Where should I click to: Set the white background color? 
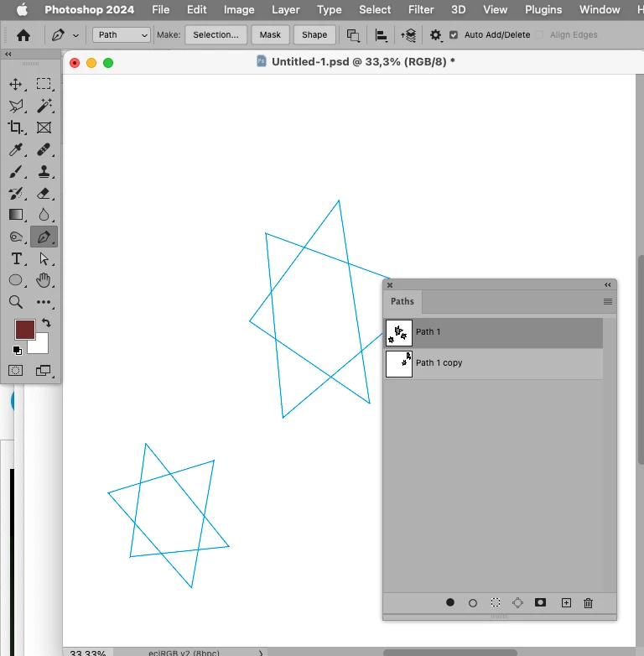[42, 346]
